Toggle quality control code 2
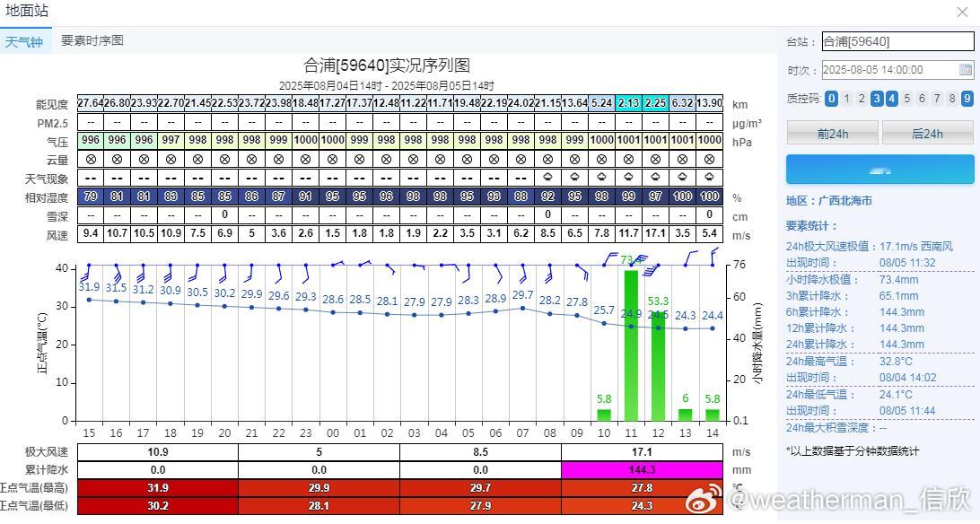980x524 pixels. click(862, 98)
